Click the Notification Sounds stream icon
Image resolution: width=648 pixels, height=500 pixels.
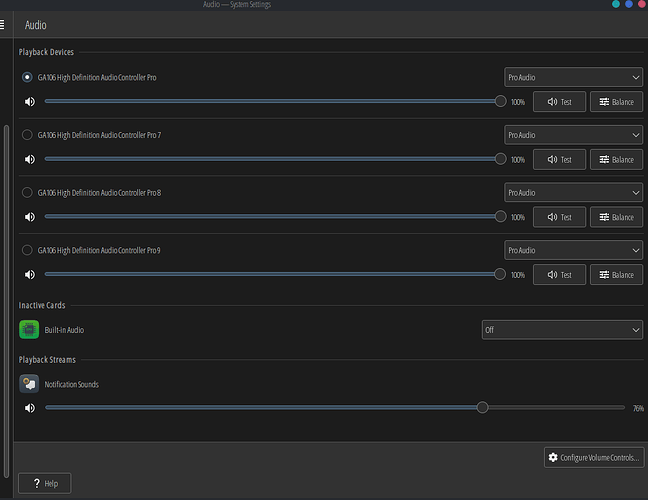(29, 384)
